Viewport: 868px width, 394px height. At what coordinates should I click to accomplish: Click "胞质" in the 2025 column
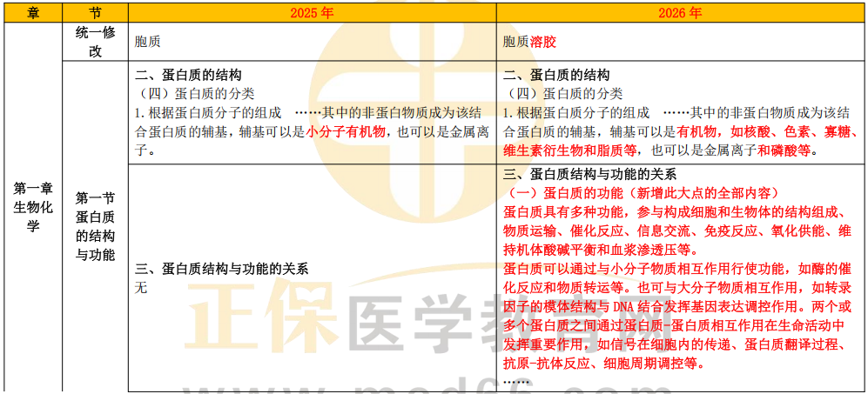coord(148,42)
